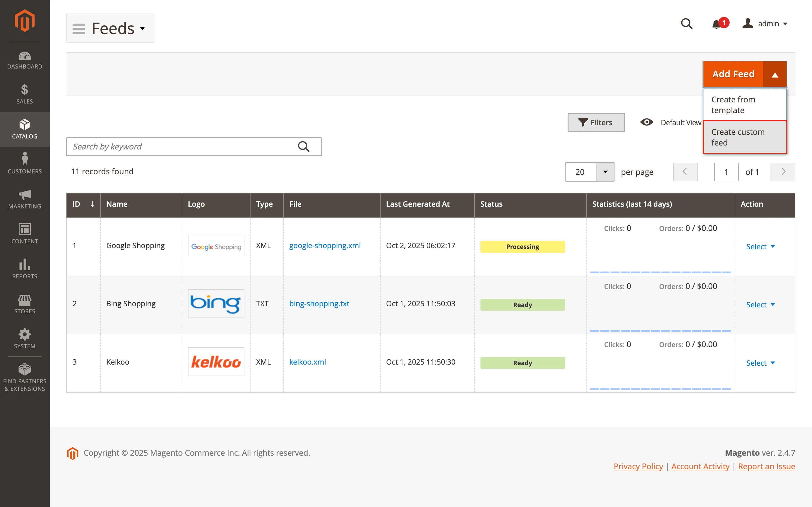Select the Sales sidebar icon
The image size is (812, 507).
pos(25,94)
